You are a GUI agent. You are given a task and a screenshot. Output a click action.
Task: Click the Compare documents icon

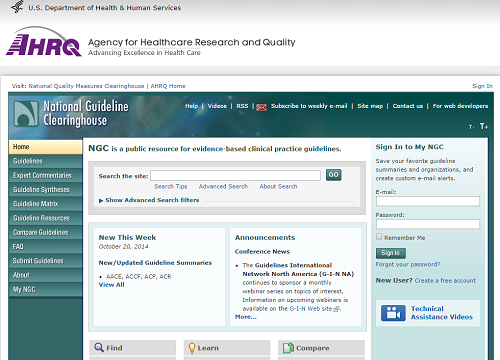click(x=288, y=348)
